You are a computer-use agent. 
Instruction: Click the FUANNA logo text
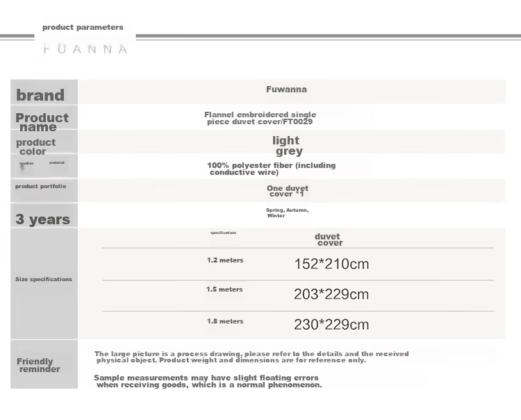(x=85, y=49)
